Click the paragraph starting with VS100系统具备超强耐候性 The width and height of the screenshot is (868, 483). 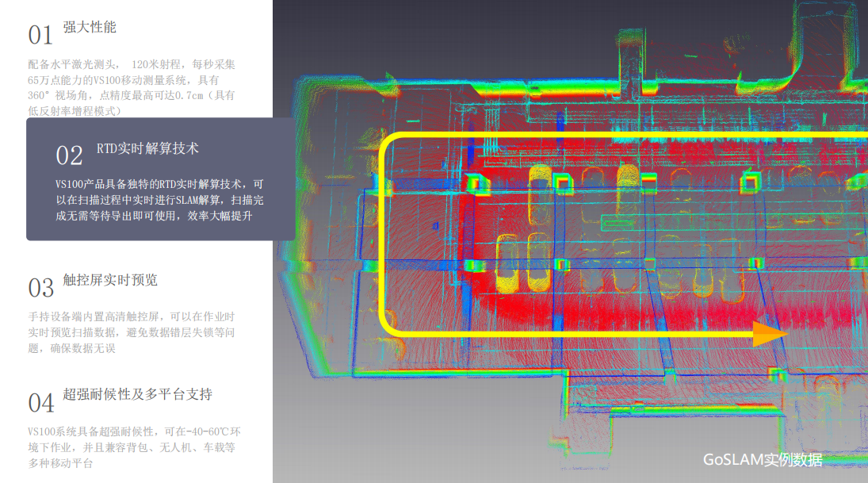click(x=135, y=447)
